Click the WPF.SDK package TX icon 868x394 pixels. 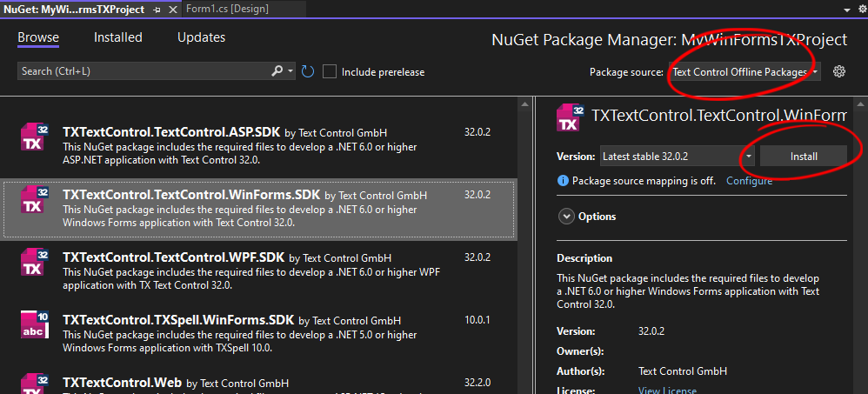(34, 263)
